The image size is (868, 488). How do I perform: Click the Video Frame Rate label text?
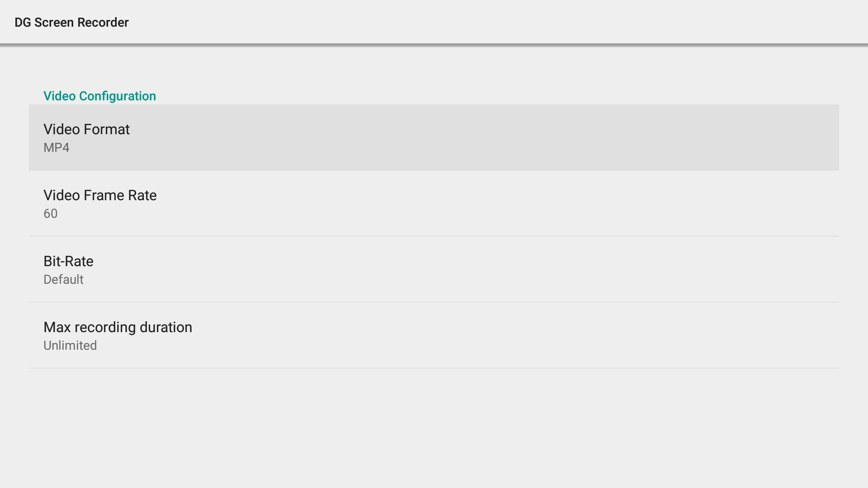click(100, 196)
